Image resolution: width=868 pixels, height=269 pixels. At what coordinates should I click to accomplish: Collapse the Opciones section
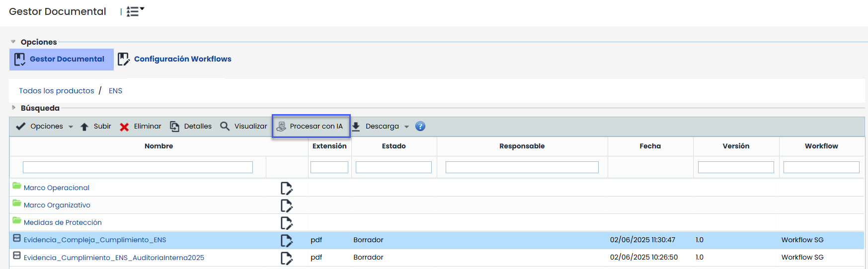click(13, 42)
